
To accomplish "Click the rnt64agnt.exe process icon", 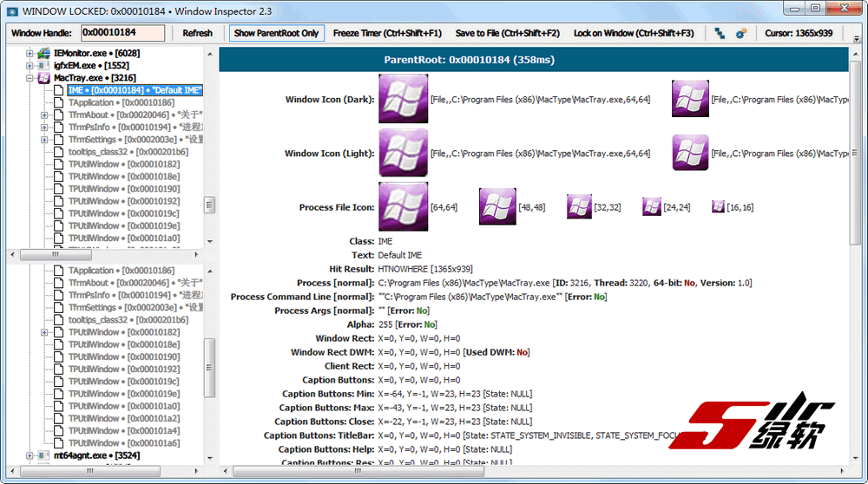I will click(x=43, y=455).
